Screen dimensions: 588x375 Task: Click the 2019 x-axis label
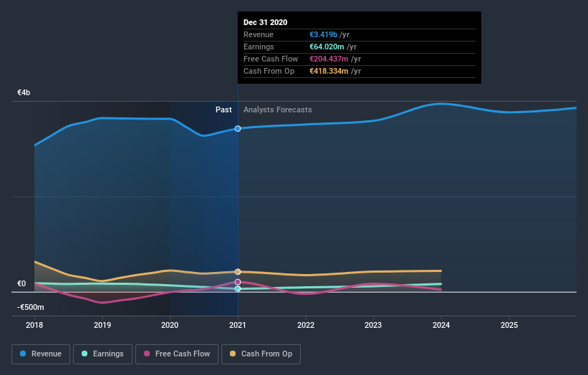tap(102, 325)
